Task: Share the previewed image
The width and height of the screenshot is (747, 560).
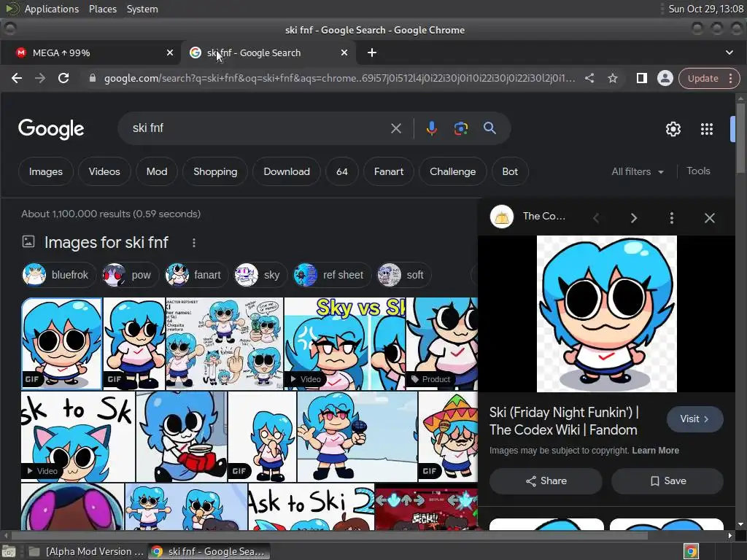Action: tap(546, 481)
